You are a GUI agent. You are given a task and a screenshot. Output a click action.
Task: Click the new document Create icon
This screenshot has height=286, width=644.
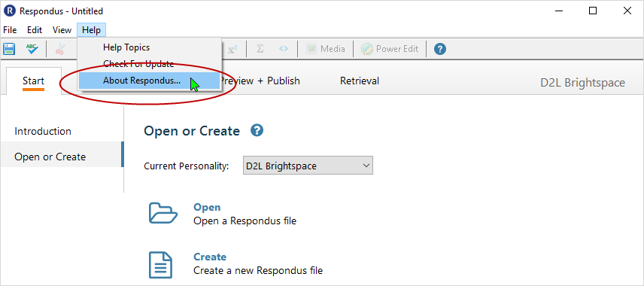[x=160, y=265]
